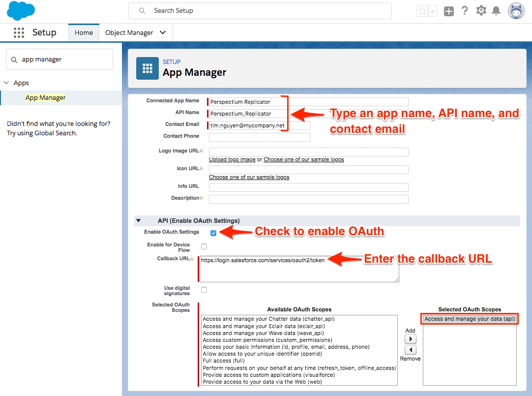Screen dimensions: 532x396
Task: Open the App Launcher dots grid
Action: pos(19,32)
